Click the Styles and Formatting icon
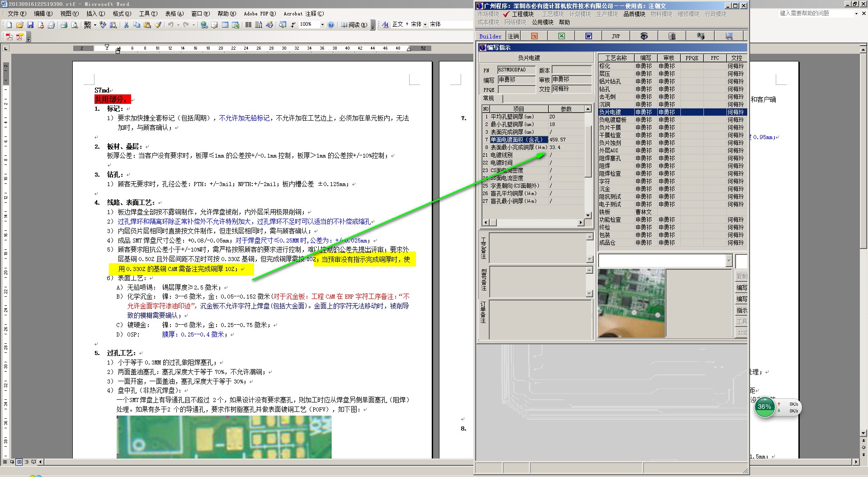 click(x=385, y=24)
